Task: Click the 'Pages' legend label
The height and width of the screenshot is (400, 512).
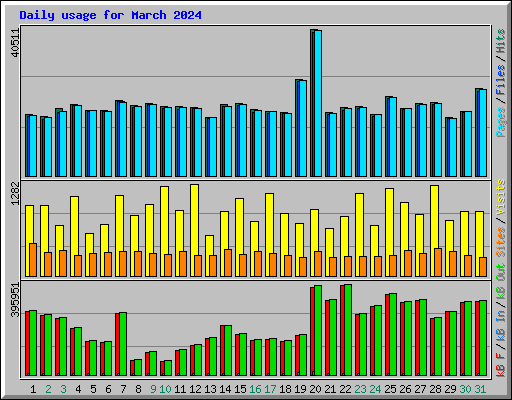Action: (x=501, y=122)
